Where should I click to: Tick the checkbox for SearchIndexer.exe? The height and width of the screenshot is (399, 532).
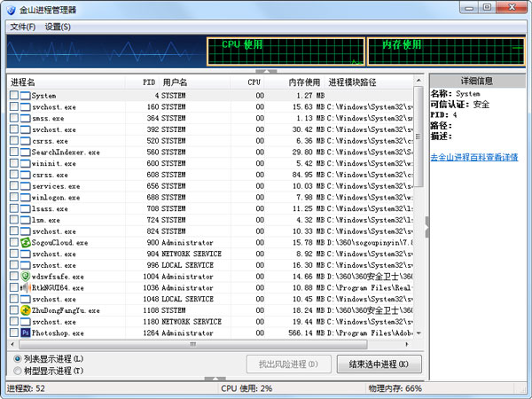point(14,152)
